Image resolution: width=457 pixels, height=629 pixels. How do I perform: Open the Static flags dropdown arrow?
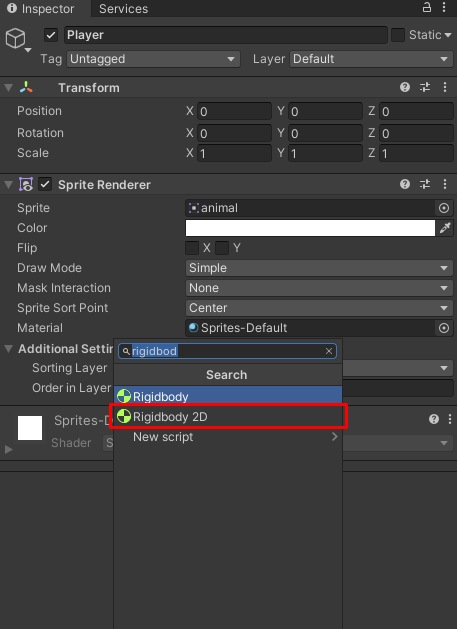click(448, 35)
